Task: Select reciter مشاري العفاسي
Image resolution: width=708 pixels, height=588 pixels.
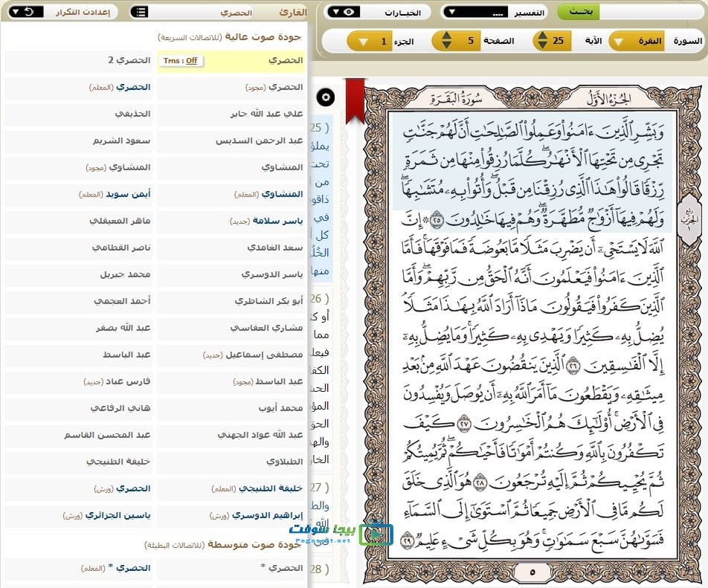Action: [x=231, y=328]
